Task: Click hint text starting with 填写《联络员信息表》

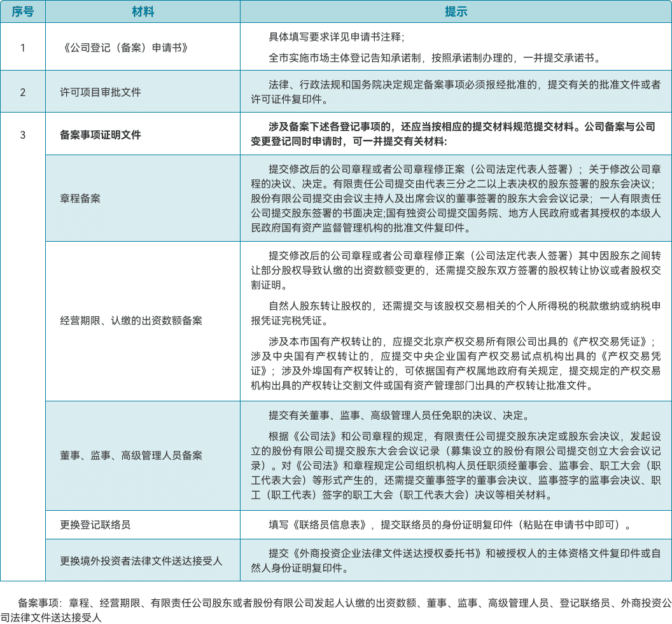Action: (451, 525)
